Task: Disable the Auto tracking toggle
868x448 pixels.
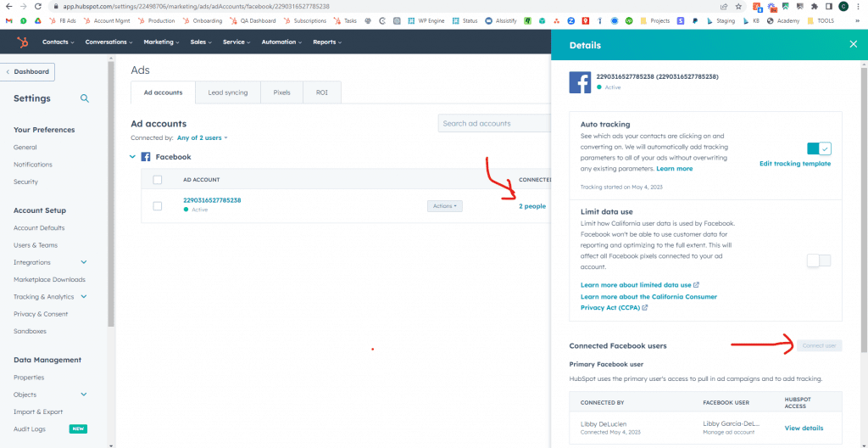Action: 819,148
